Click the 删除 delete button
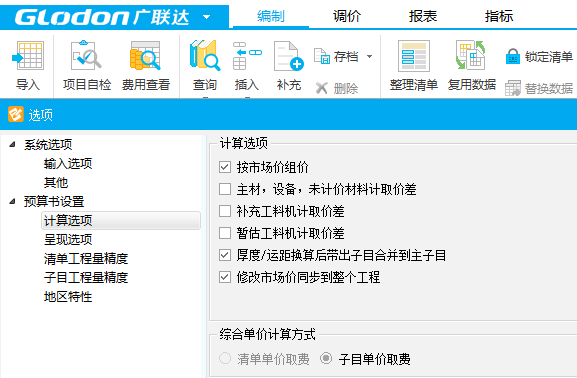The image size is (577, 378). point(336,88)
